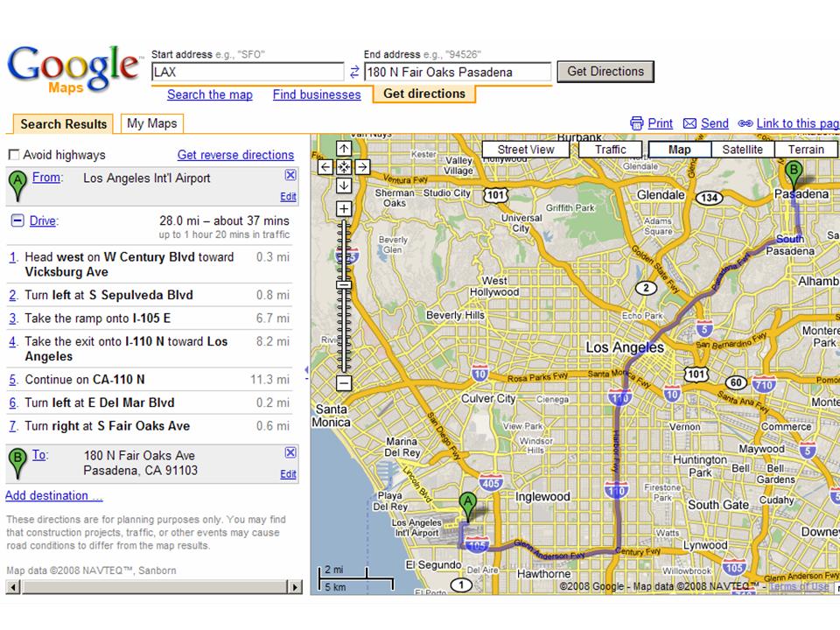Image resolution: width=840 pixels, height=630 pixels.
Task: Click marker A on the map at LAX
Action: pos(468,507)
